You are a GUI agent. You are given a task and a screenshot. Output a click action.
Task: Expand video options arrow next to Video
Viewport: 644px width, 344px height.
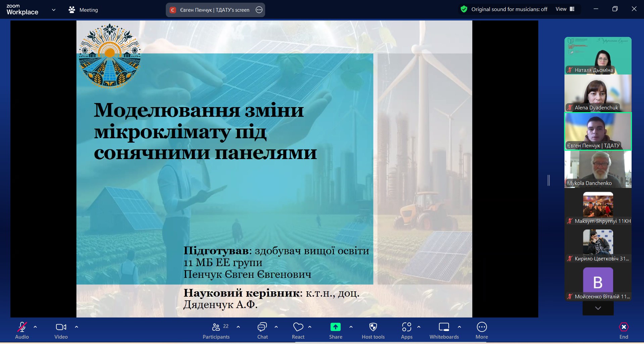pyautogui.click(x=77, y=327)
